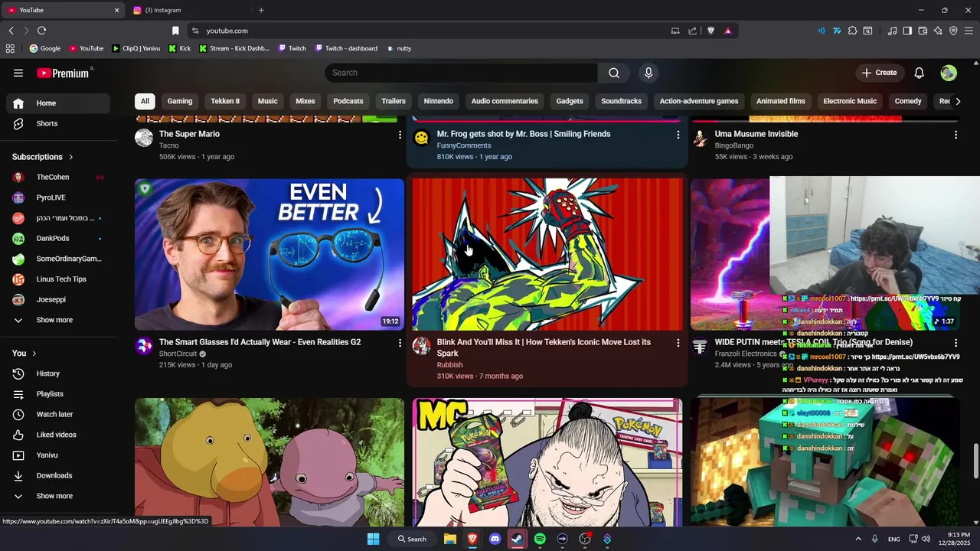The width and height of the screenshot is (980, 551).
Task: Select the Podcasts filter chip
Action: (x=348, y=101)
